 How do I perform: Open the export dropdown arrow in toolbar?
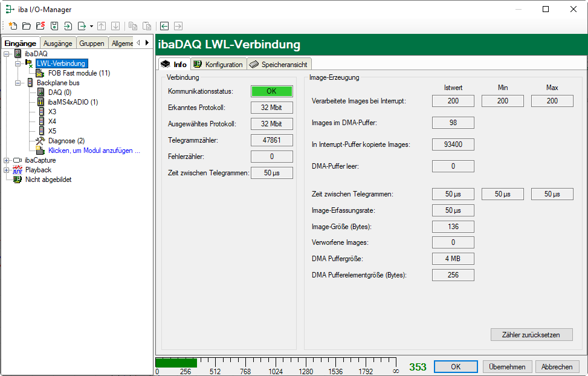click(91, 26)
